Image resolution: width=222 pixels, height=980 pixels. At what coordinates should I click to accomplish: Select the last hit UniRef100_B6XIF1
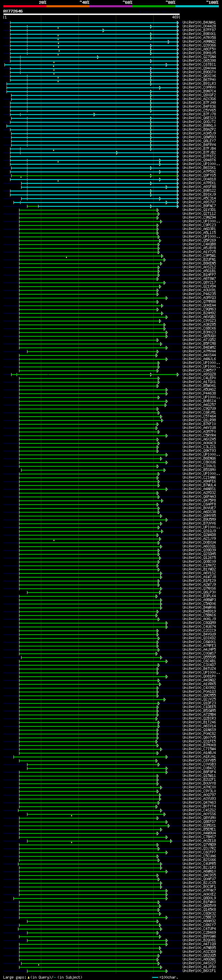pyautogui.click(x=199, y=971)
